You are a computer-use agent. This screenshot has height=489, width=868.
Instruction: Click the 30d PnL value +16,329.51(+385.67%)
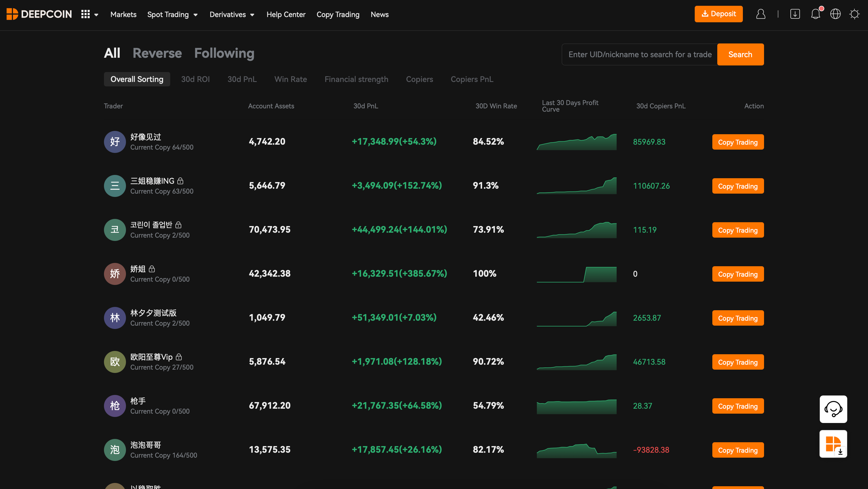pos(399,273)
